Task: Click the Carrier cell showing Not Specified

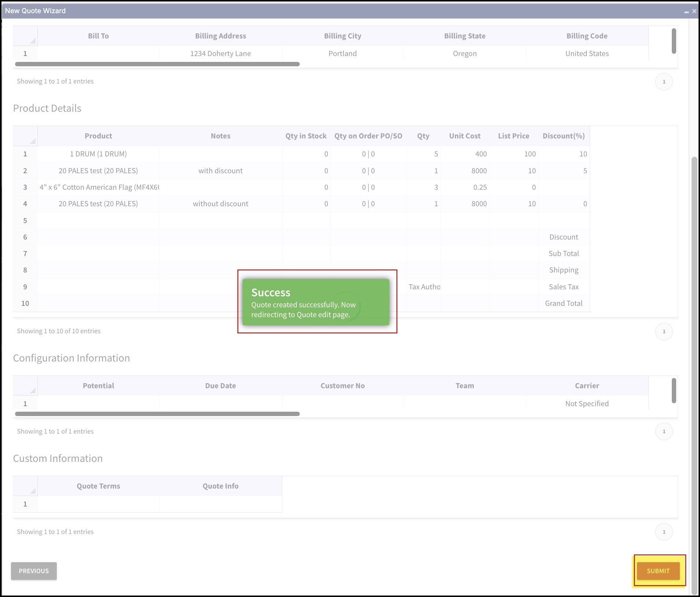Action: (587, 404)
